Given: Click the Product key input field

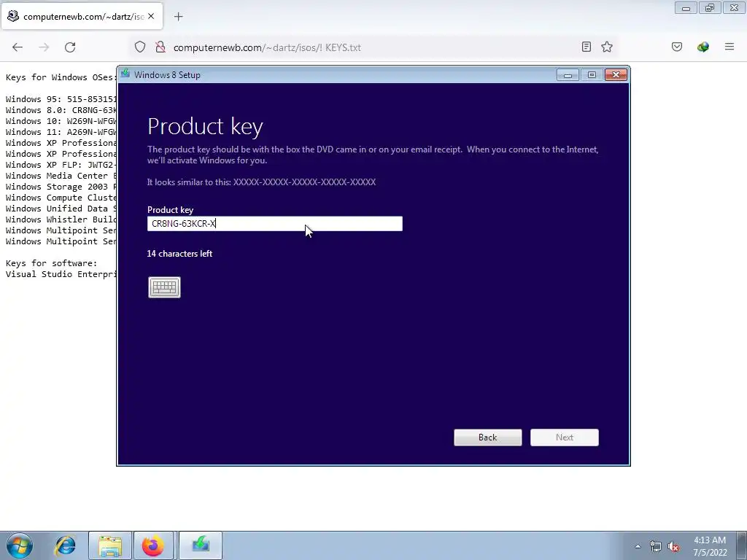Looking at the screenshot, I should [x=275, y=224].
